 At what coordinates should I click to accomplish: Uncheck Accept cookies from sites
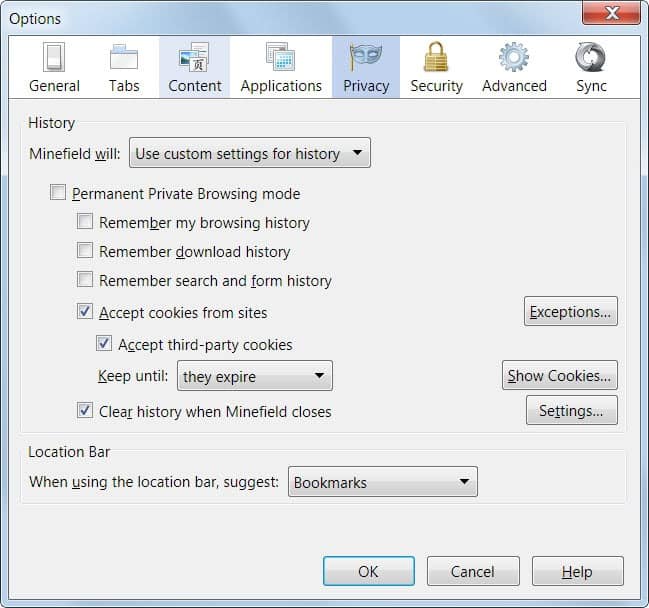(x=85, y=311)
